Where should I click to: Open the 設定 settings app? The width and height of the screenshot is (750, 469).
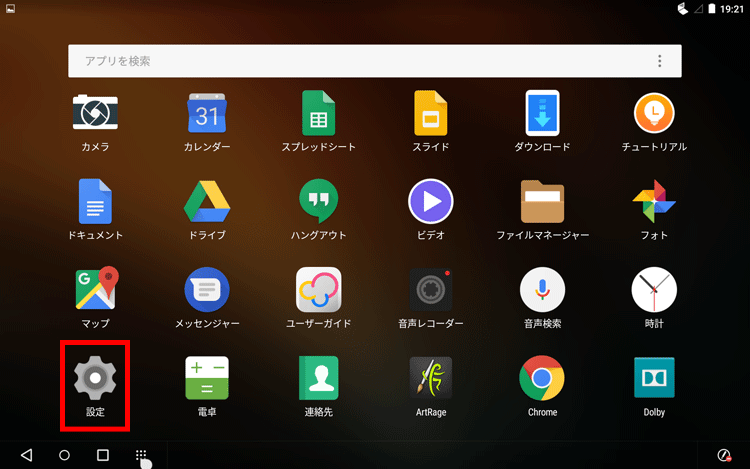[x=95, y=378]
